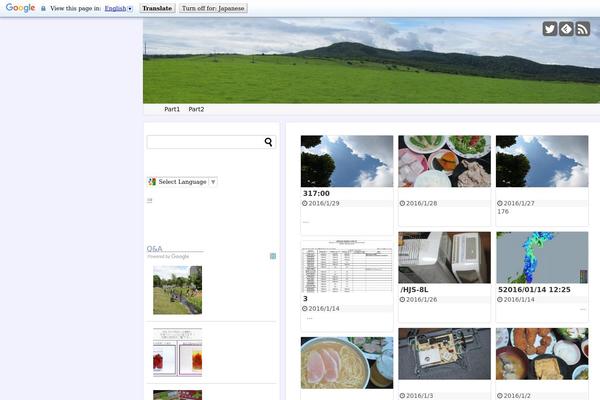Image resolution: width=600 pixels, height=400 pixels.
Task: Open the circuit board thumbnail dated 2016/1/3
Action: click(444, 354)
